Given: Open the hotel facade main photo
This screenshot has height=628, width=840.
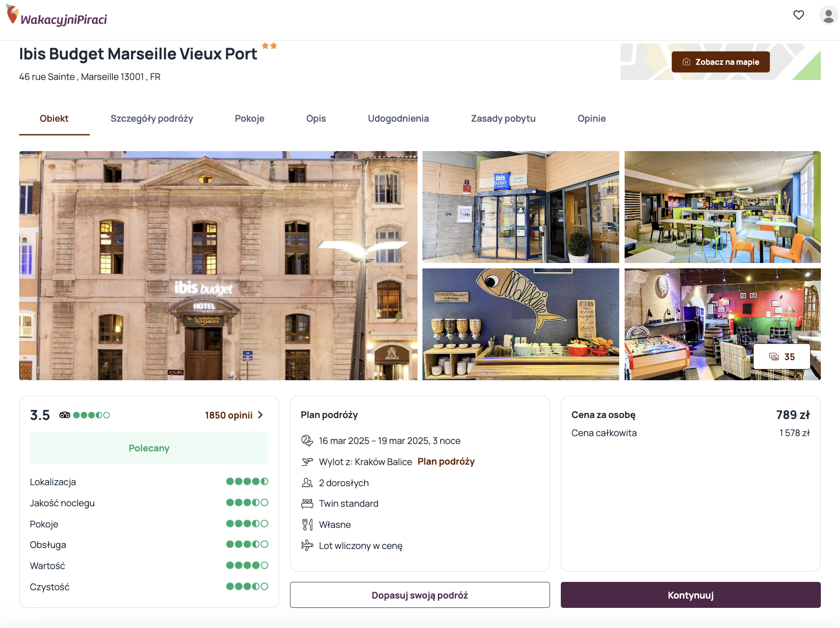Looking at the screenshot, I should point(218,265).
